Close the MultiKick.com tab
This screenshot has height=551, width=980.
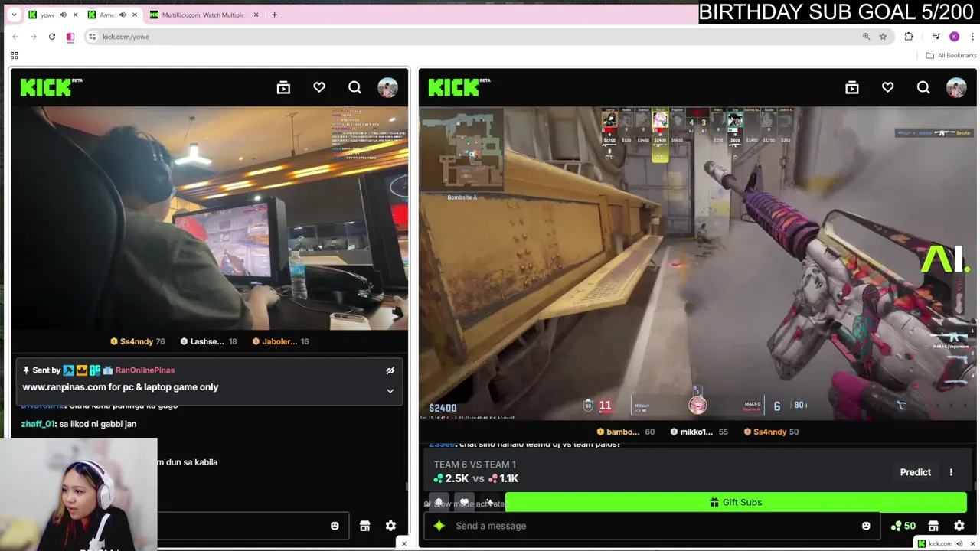256,15
